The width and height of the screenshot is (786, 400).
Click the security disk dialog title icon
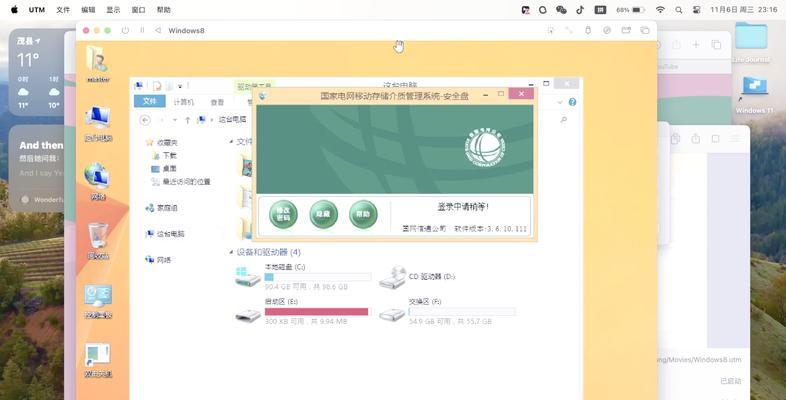point(263,96)
